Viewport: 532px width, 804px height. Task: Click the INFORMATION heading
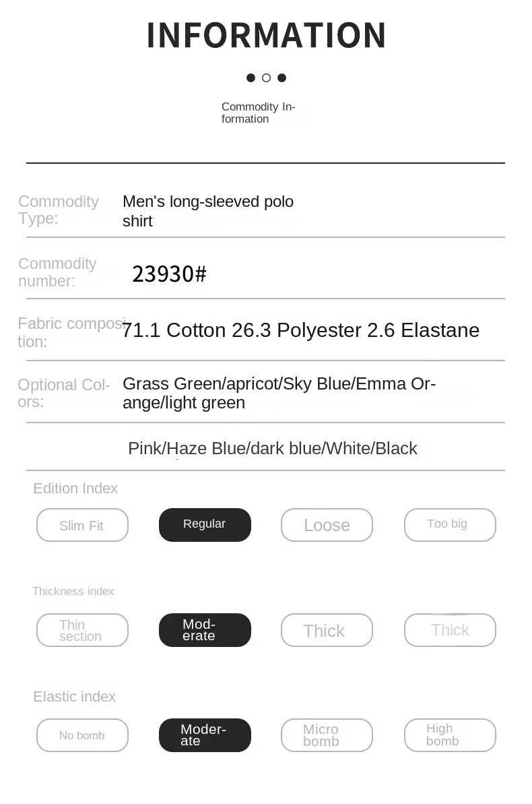pos(266,36)
